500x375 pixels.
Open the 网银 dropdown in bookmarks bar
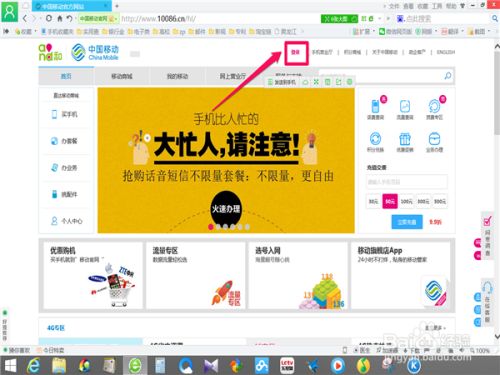tap(426, 31)
